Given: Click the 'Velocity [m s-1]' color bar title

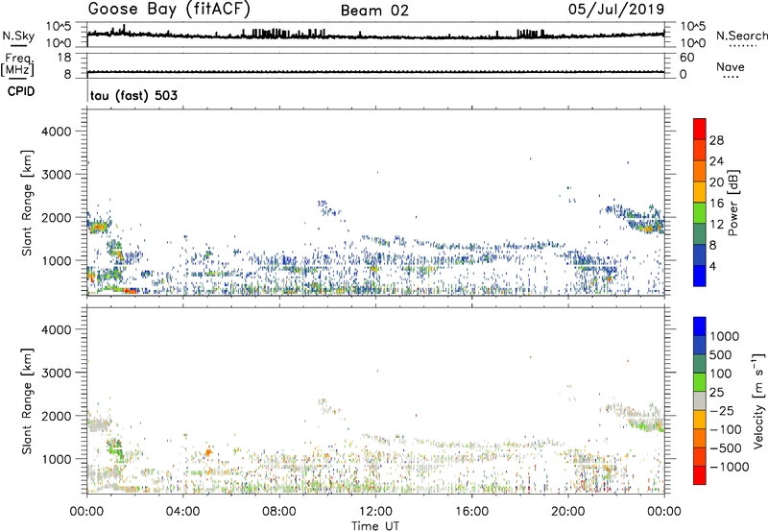Looking at the screenshot, I should point(758,400).
